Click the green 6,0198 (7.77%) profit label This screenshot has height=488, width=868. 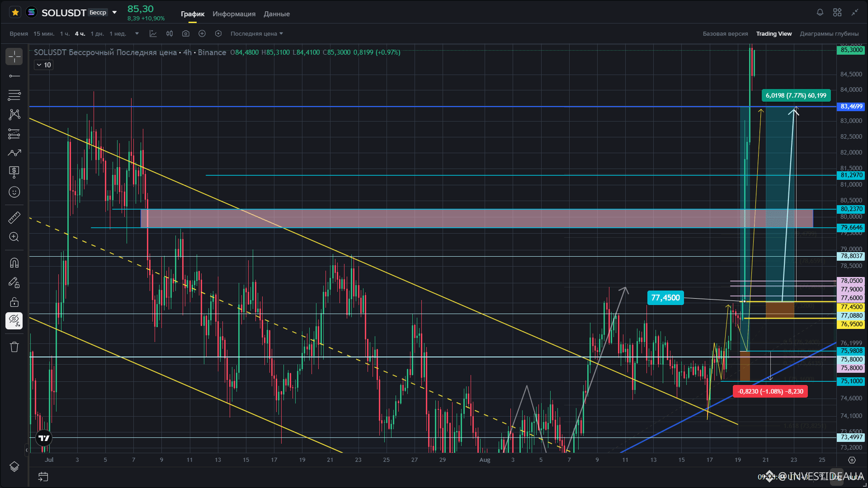pyautogui.click(x=796, y=95)
